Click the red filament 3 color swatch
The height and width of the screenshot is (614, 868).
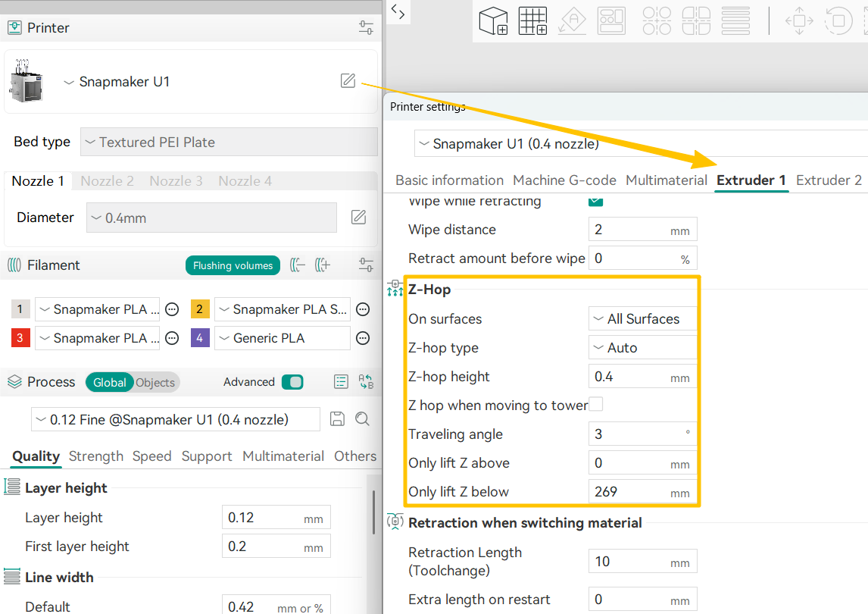pos(20,338)
